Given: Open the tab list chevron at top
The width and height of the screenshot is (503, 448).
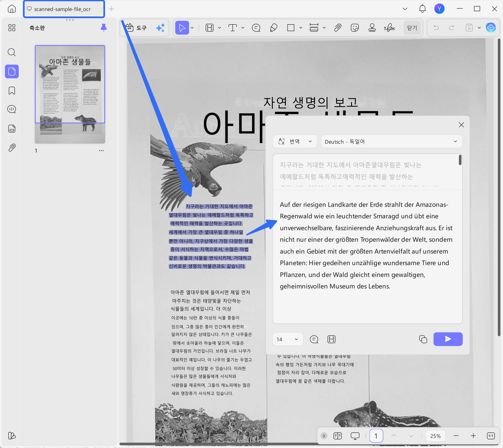Looking at the screenshot, I should click(405, 9).
